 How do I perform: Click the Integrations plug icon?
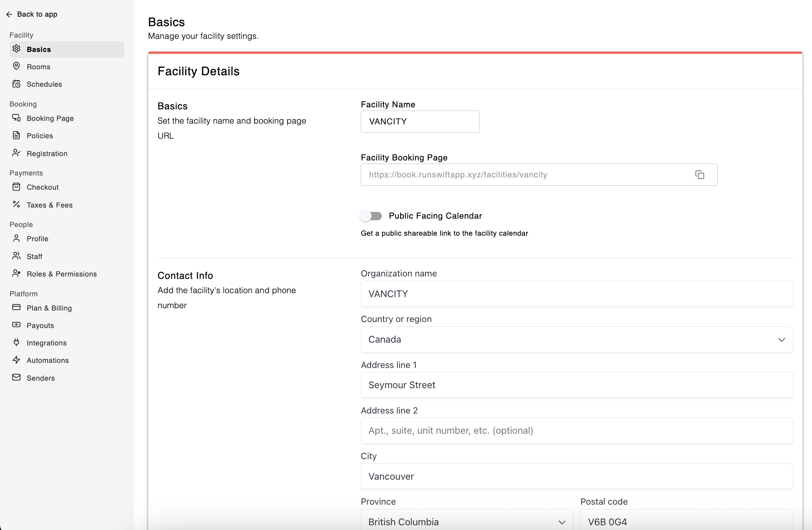(x=16, y=342)
